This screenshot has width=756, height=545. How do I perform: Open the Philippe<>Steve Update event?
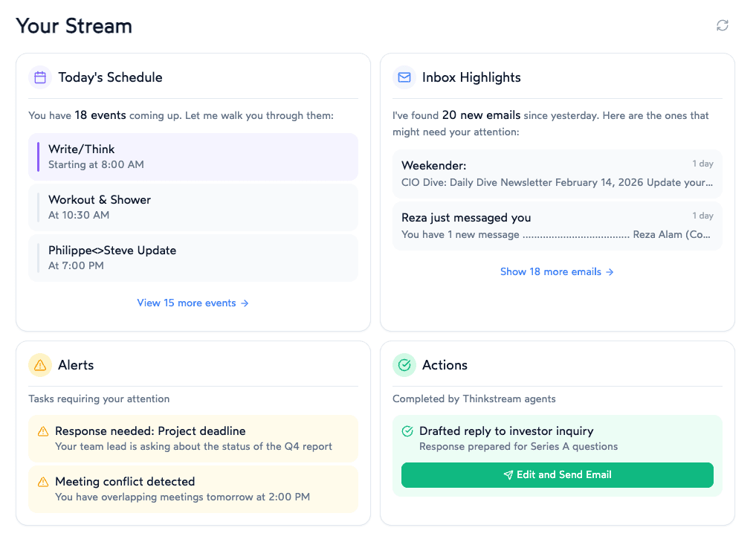click(193, 257)
